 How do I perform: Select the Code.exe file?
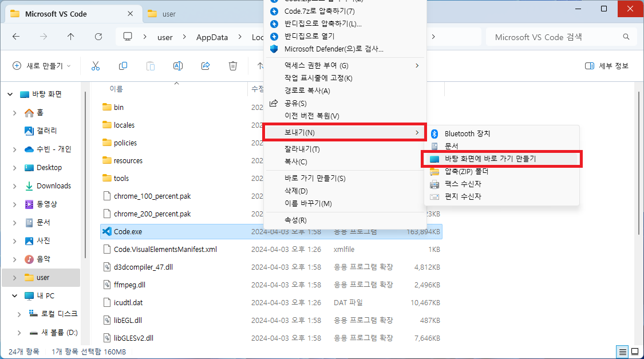[x=271, y=232]
